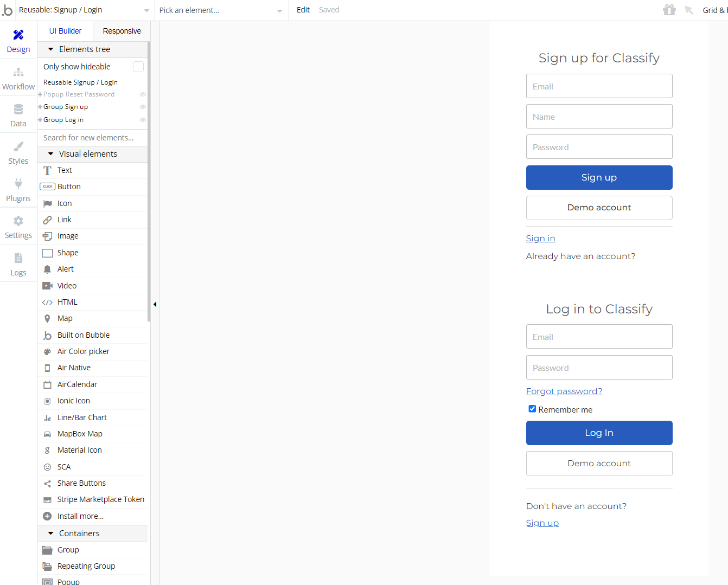Open the Styles section
Screen dimensions: 728x585
tap(18, 153)
